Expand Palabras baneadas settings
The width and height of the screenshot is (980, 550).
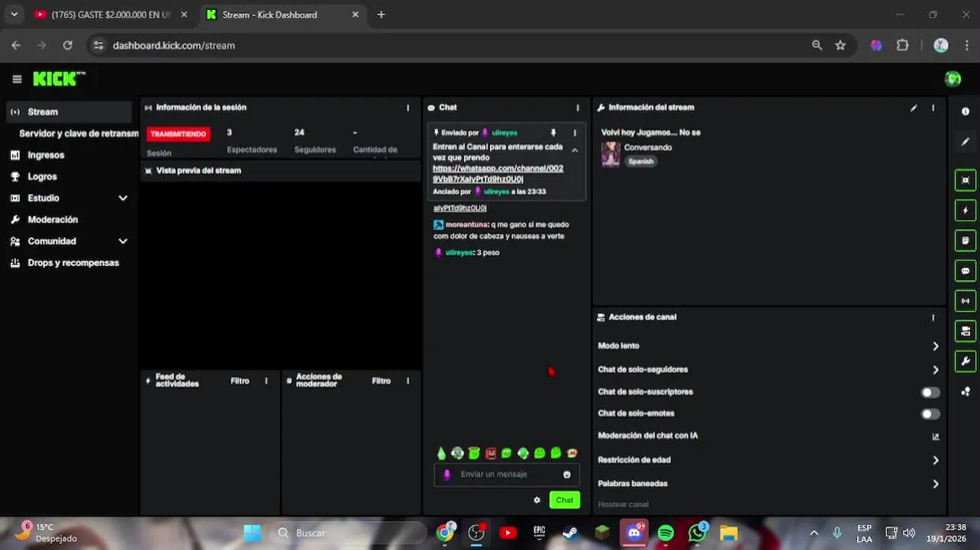click(936, 484)
